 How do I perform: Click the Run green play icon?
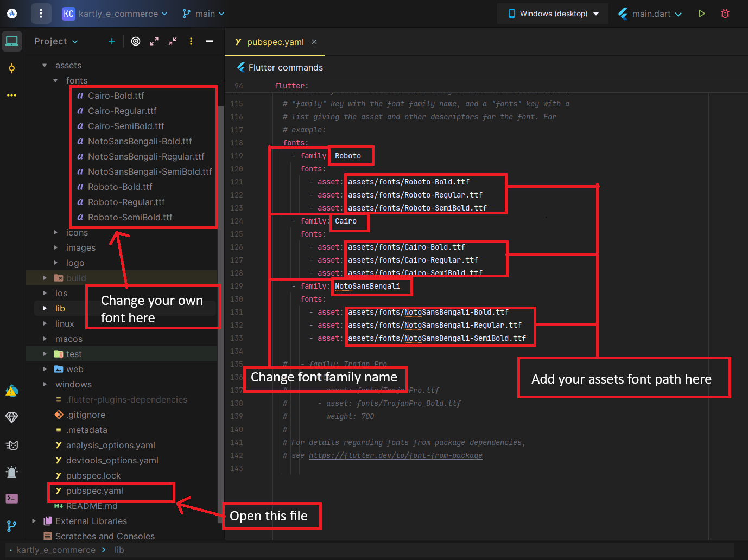(x=701, y=14)
